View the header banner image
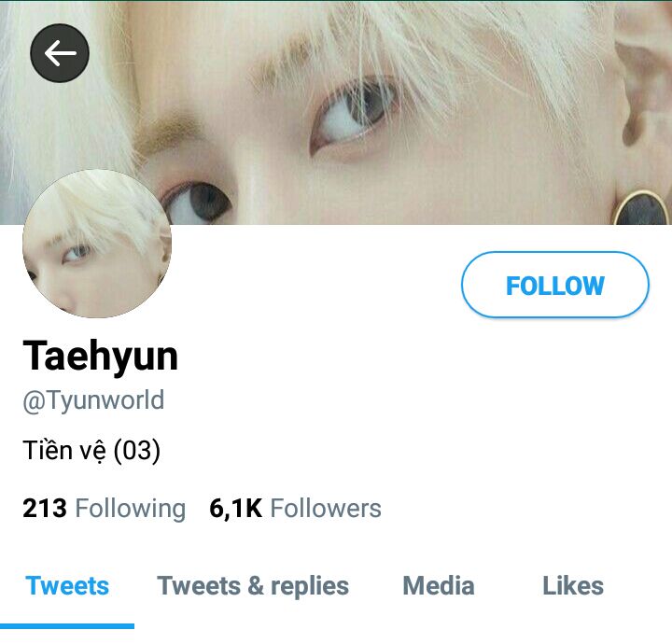The height and width of the screenshot is (644, 672). point(336,112)
